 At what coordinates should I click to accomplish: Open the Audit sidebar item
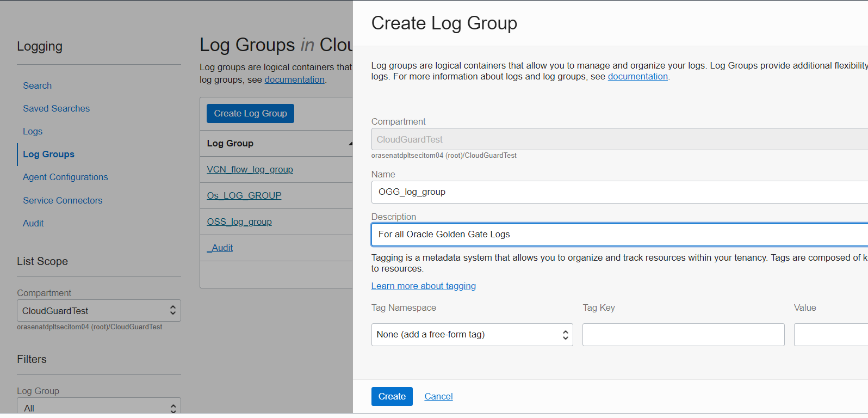[x=33, y=223]
